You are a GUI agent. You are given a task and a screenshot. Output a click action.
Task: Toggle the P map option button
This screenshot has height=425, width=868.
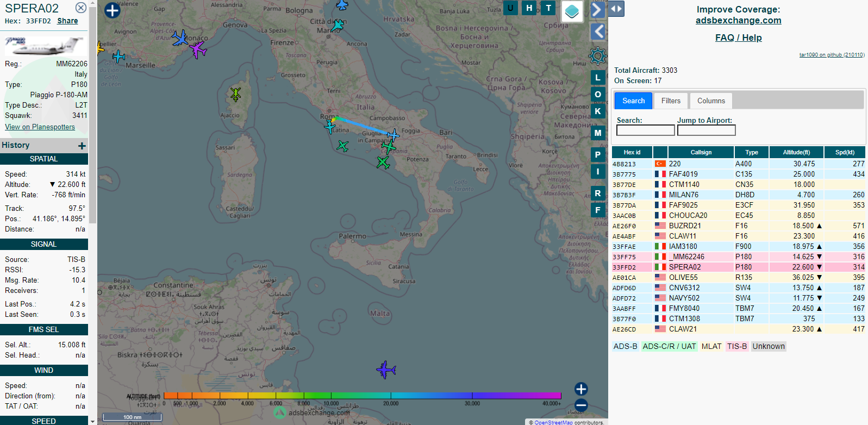598,155
